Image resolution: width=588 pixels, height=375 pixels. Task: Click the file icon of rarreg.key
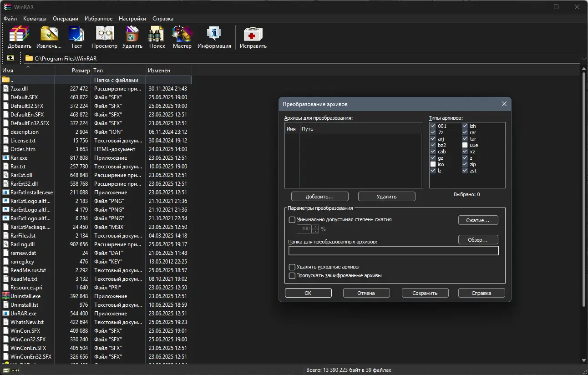point(6,262)
